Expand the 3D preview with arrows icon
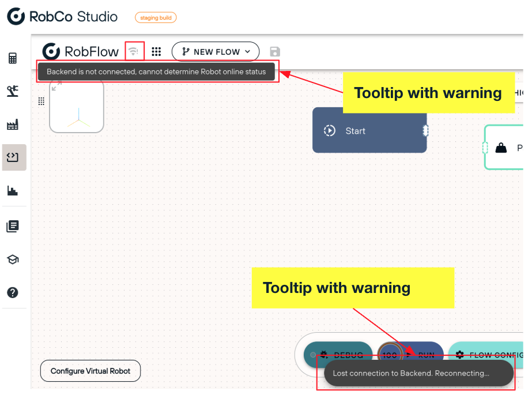This screenshot has width=532, height=395. pos(56,86)
